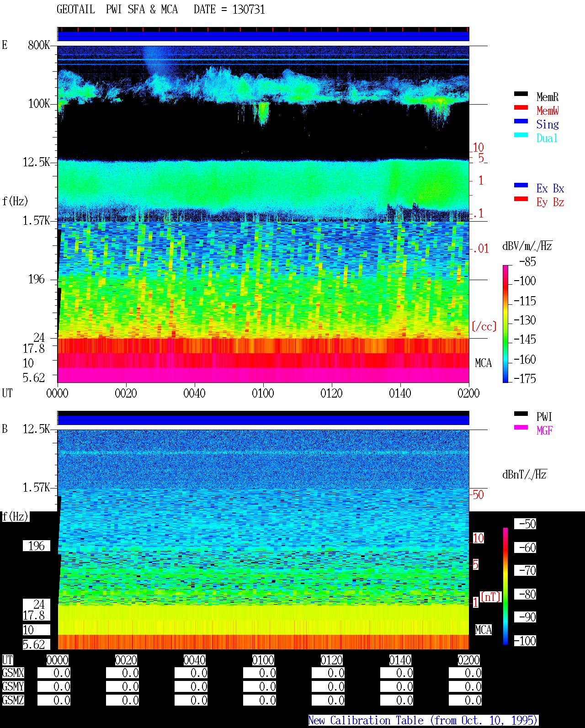The height and width of the screenshot is (728, 585).
Task: Select the red "[/cc]" density unit label
Action: (x=484, y=326)
